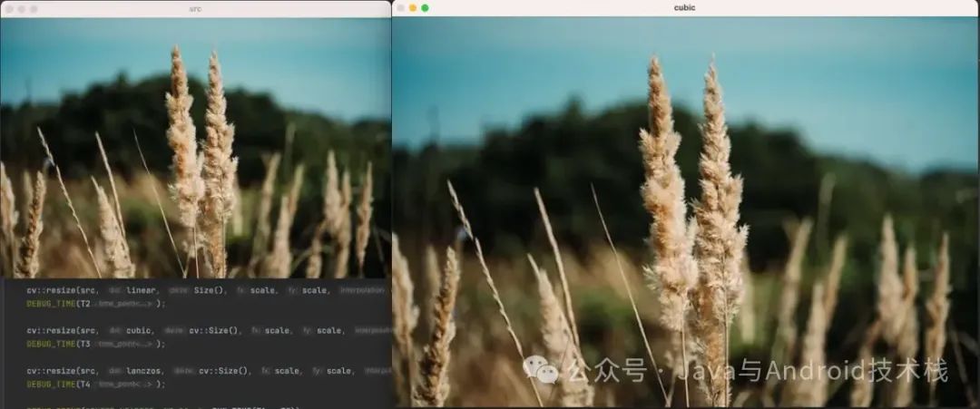Viewport: 980px width, 409px height.
Task: Click green zoom button of cubic window
Action: click(425, 8)
